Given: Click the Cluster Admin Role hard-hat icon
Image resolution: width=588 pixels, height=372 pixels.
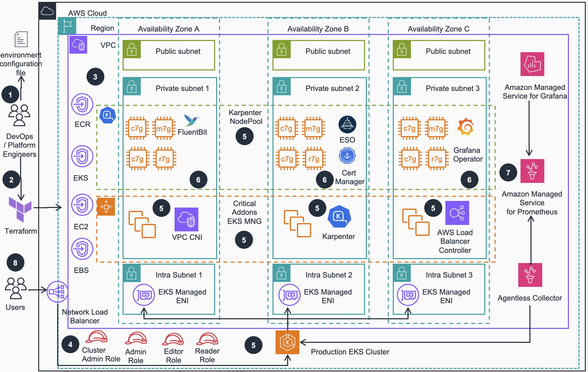Looking at the screenshot, I should (x=96, y=337).
